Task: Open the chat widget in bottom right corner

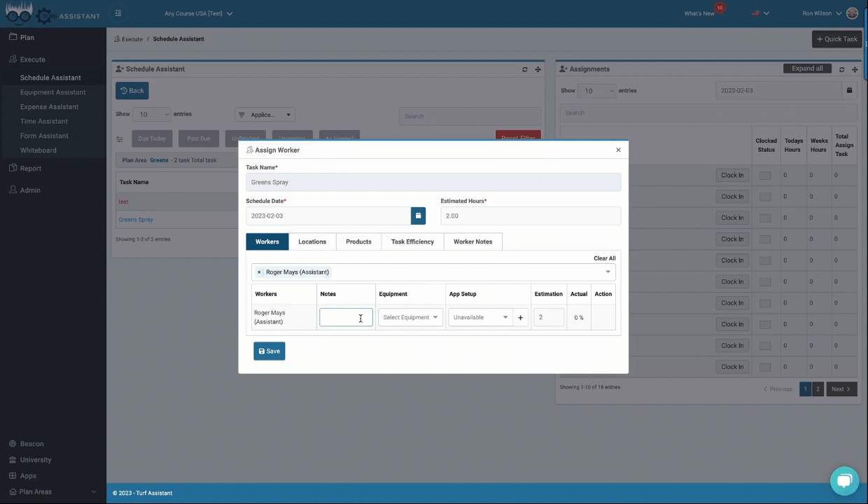Action: coord(844,480)
